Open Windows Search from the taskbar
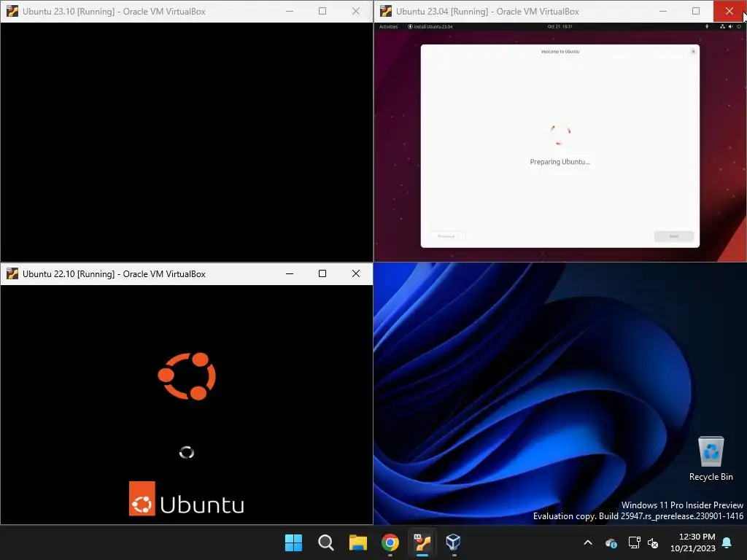Viewport: 747px width, 560px height. [326, 542]
